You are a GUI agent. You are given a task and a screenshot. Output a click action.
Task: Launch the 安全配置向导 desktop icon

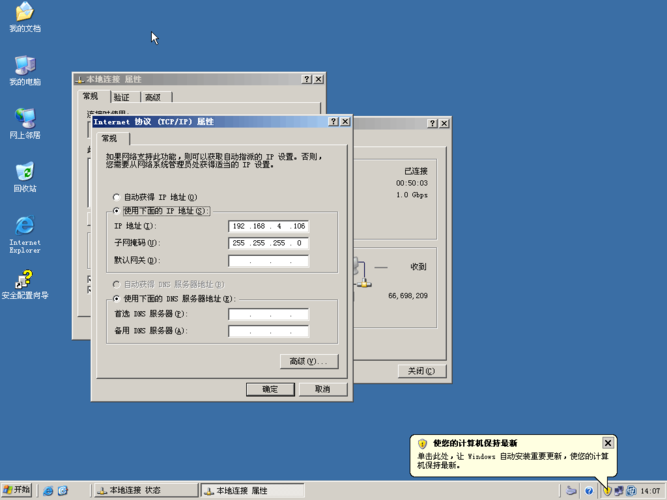coord(24,280)
